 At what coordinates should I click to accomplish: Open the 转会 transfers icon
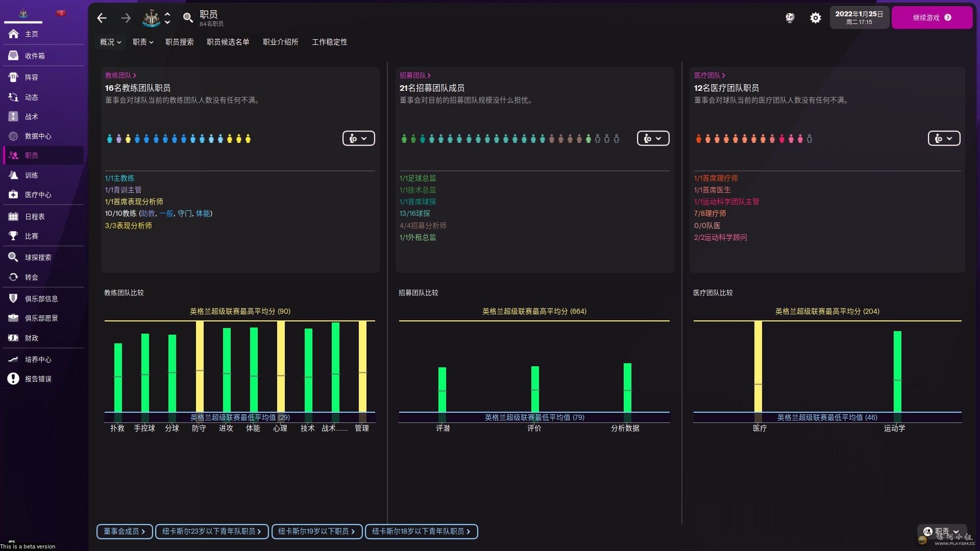(13, 277)
